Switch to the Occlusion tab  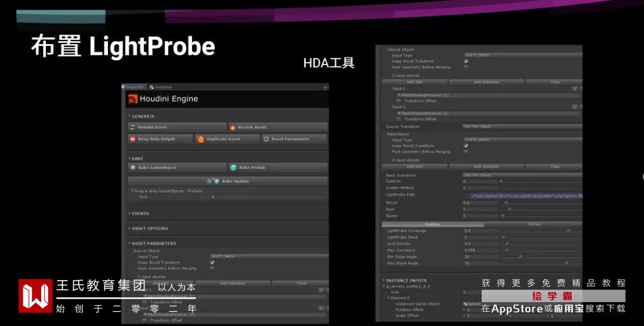click(161, 87)
